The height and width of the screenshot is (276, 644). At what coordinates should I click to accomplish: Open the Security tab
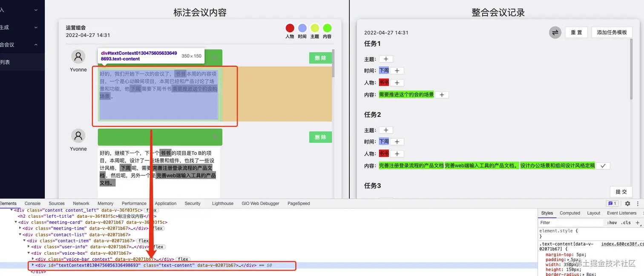[x=193, y=204]
